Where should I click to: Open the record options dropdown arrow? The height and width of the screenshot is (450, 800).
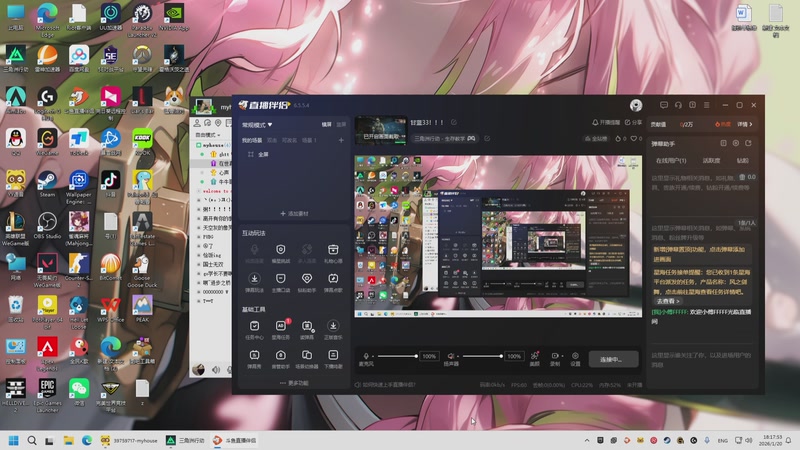click(561, 356)
